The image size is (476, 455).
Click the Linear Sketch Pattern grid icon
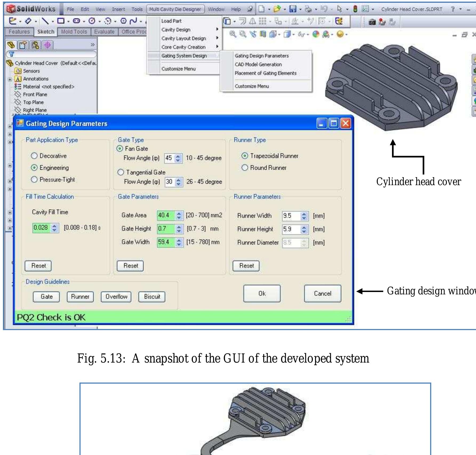point(263,21)
